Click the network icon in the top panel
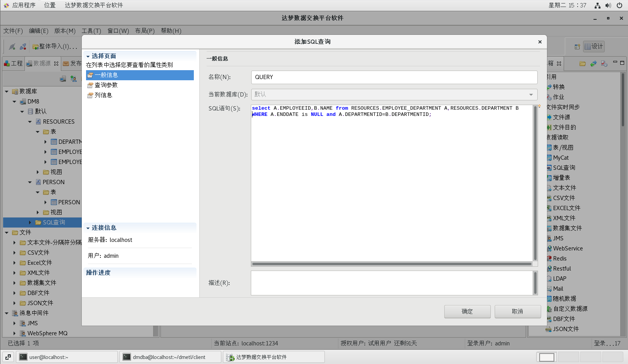The width and height of the screenshot is (628, 364). (597, 5)
